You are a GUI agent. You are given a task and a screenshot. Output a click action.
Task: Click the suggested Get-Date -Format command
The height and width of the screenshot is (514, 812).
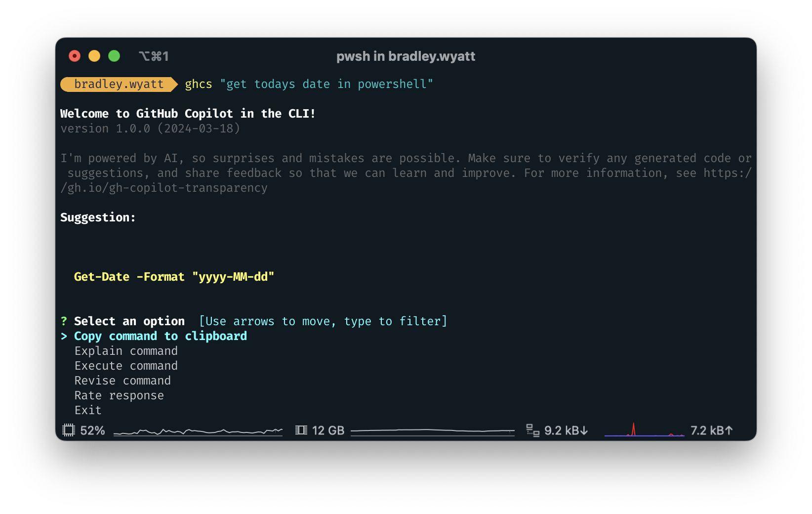click(x=174, y=277)
